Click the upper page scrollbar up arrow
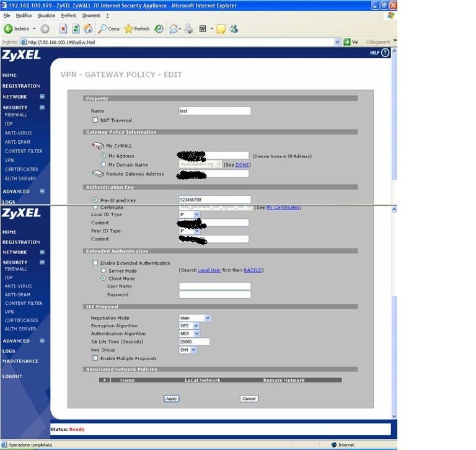The height and width of the screenshot is (450, 476). [x=394, y=51]
